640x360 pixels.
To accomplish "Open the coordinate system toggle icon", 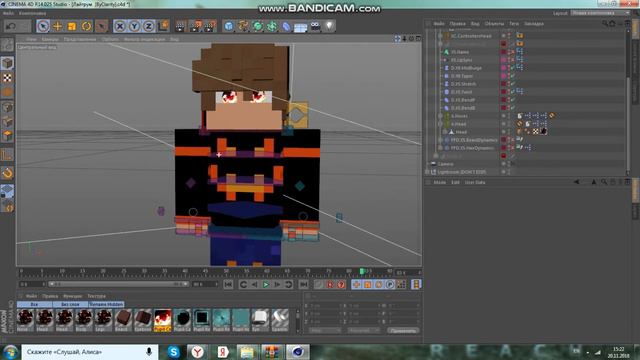I will coord(163,26).
